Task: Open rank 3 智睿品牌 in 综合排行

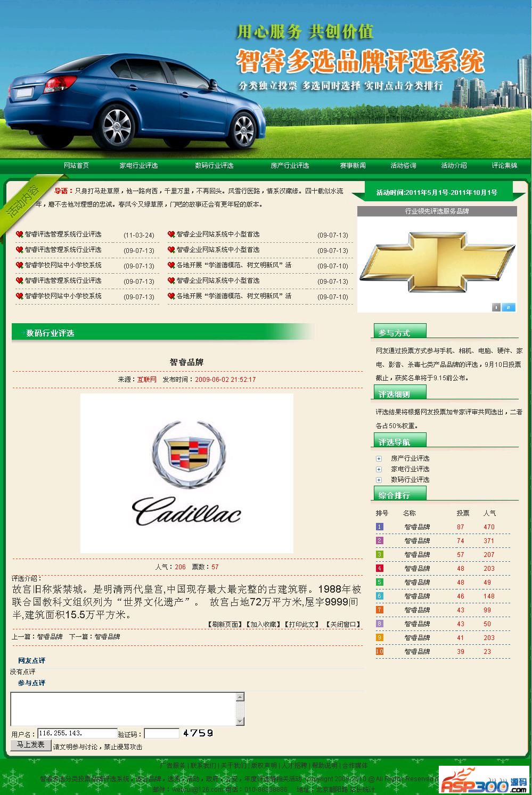Action: pyautogui.click(x=417, y=555)
